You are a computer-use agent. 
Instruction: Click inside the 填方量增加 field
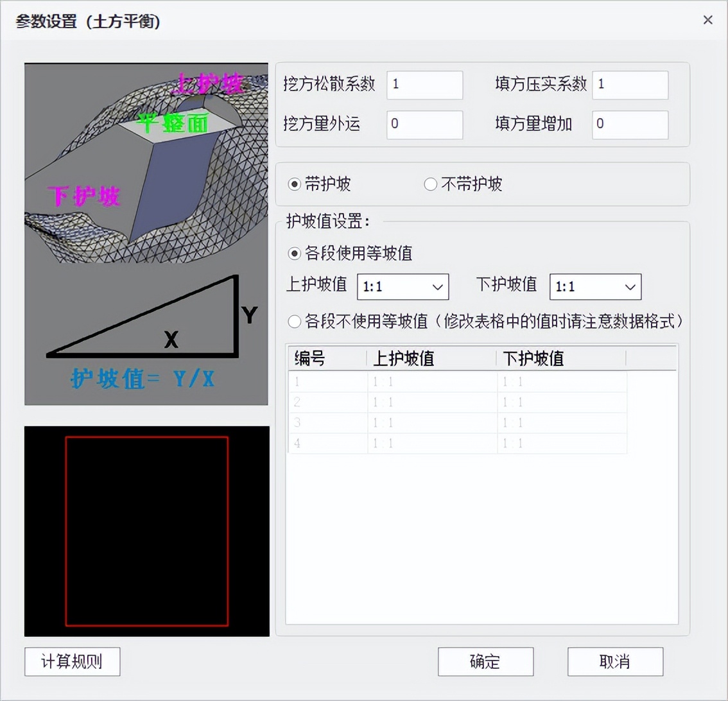tap(630, 125)
